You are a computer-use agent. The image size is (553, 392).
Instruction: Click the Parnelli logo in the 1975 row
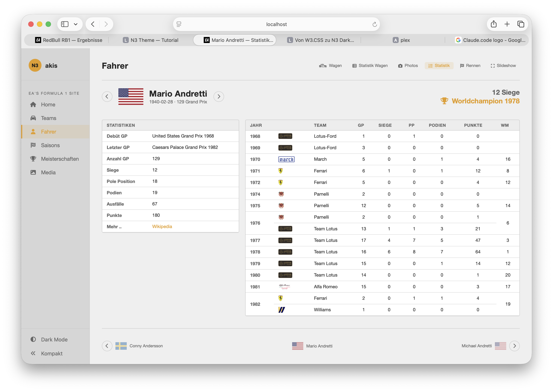[x=281, y=206]
